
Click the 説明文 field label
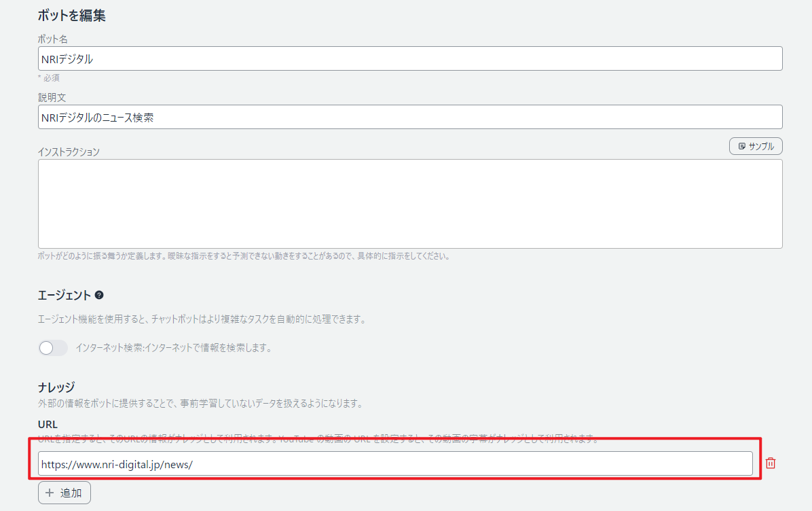[52, 98]
